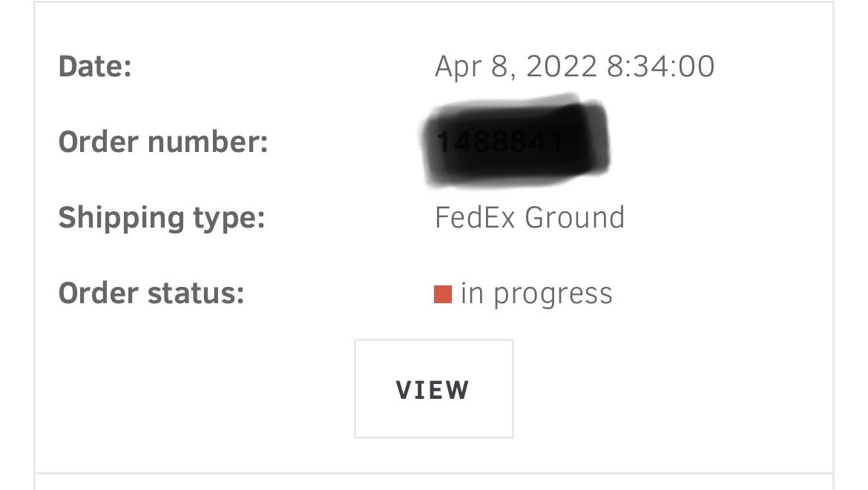The height and width of the screenshot is (490, 868).
Task: Click the orange square next to order status
Action: 443,294
